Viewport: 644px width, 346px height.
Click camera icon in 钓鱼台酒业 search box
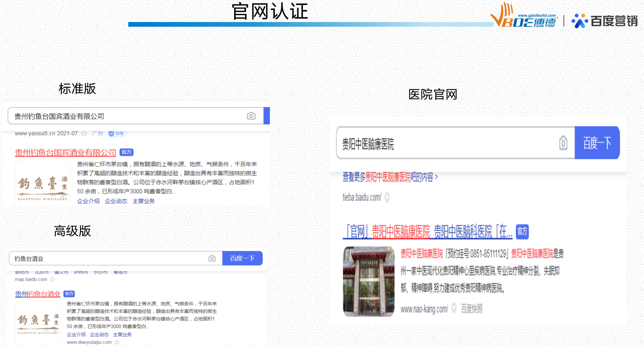point(212,258)
